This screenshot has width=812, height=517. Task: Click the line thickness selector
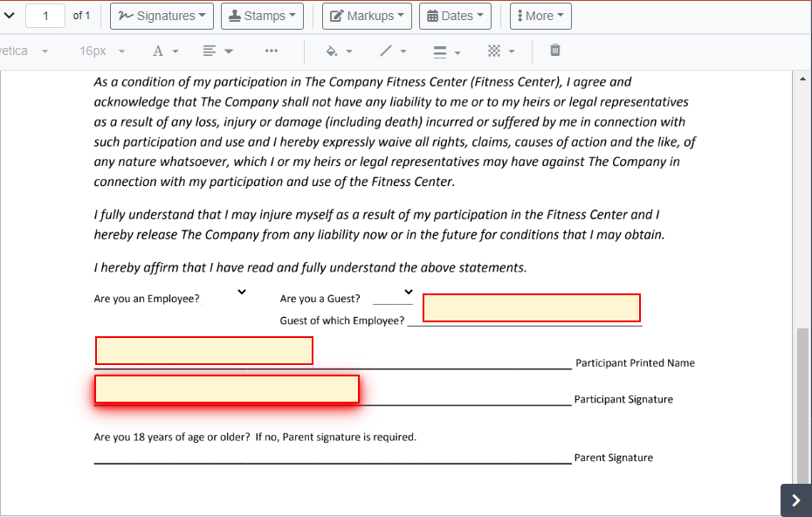tap(446, 51)
